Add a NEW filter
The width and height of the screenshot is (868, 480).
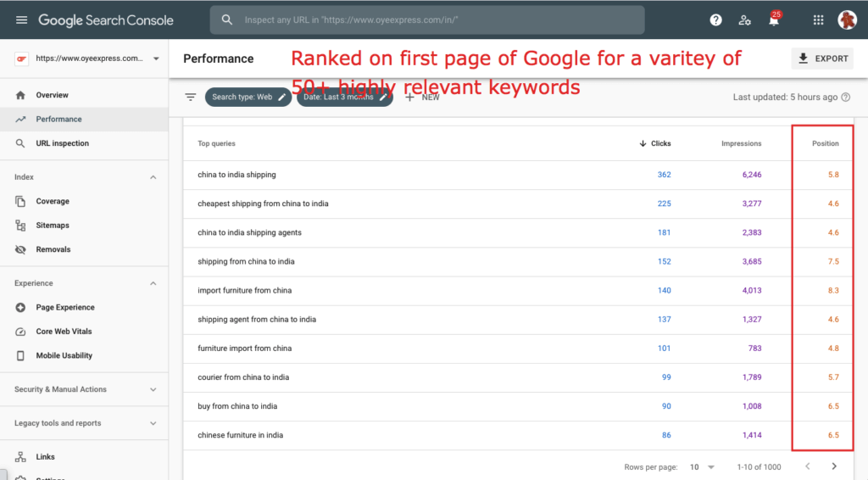point(422,97)
